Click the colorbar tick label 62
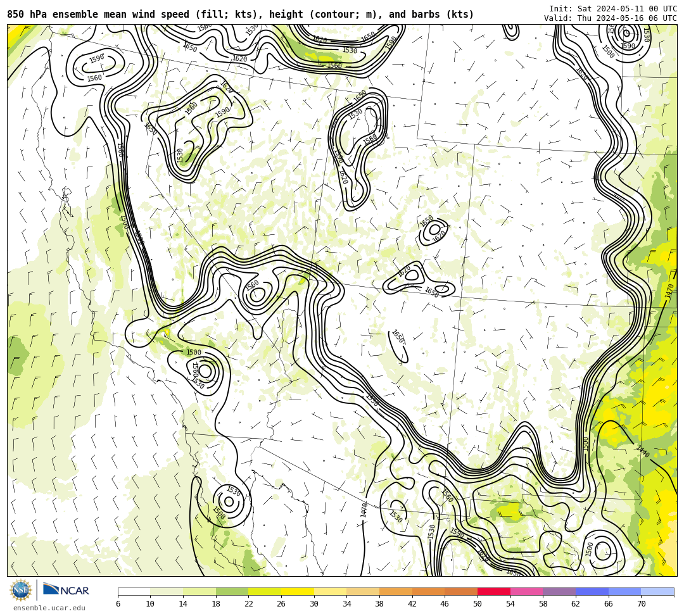684x616 pixels. click(576, 604)
